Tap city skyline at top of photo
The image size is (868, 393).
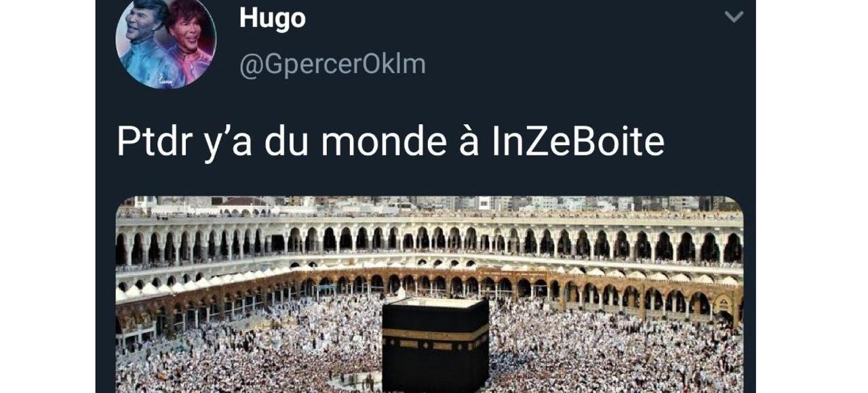click(430, 205)
